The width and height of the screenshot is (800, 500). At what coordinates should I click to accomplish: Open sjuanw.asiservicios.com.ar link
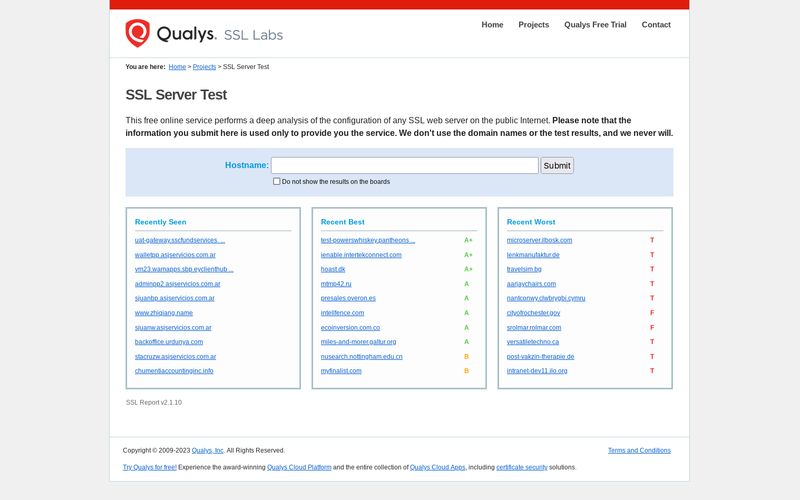173,328
